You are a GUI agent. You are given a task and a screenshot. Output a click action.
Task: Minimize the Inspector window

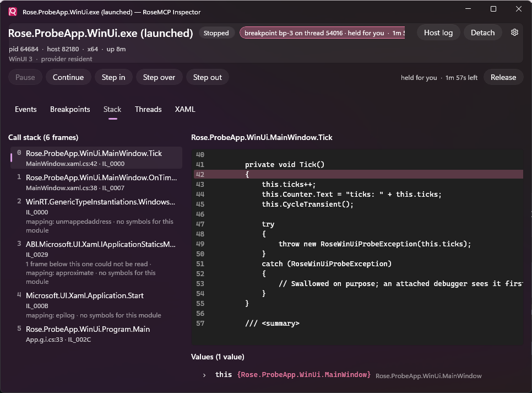[468, 9]
